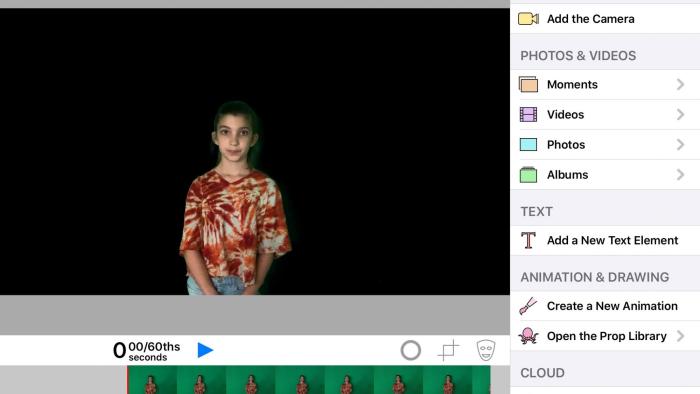
Task: Play the video with the blue triangle
Action: click(205, 350)
